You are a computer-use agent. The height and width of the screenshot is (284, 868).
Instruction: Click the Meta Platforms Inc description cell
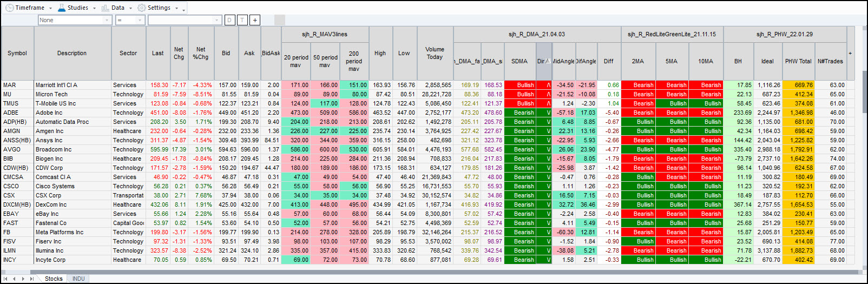pos(73,232)
